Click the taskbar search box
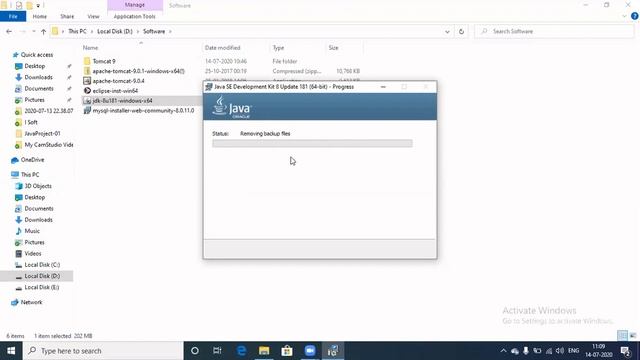Viewport: 640px width, 360px height. 103,351
